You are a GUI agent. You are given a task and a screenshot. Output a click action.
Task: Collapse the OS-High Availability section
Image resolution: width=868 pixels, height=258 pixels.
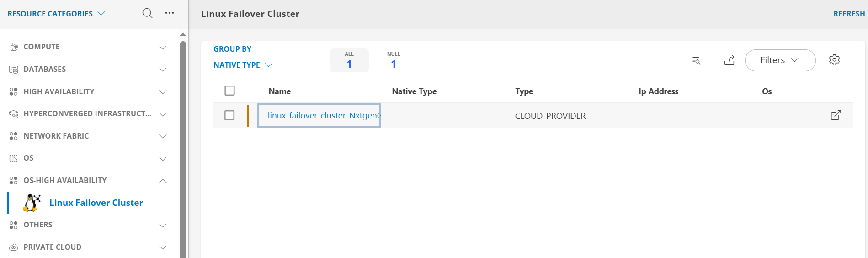[163, 181]
